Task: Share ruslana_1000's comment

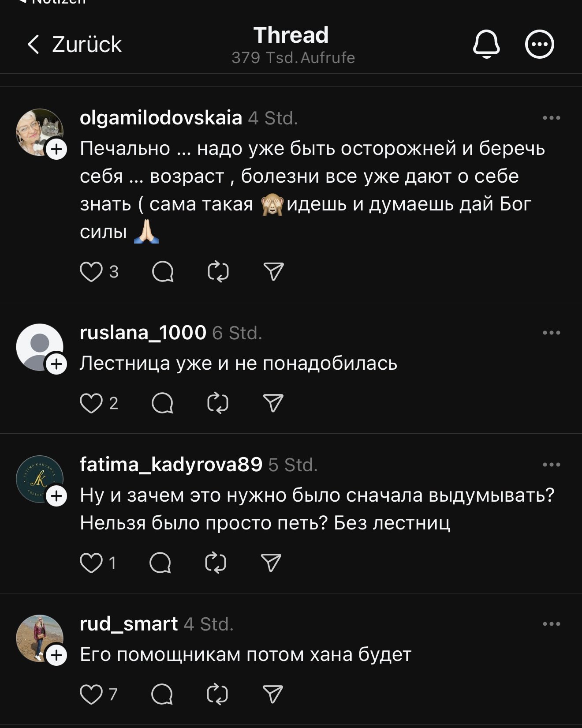Action: pyautogui.click(x=273, y=403)
